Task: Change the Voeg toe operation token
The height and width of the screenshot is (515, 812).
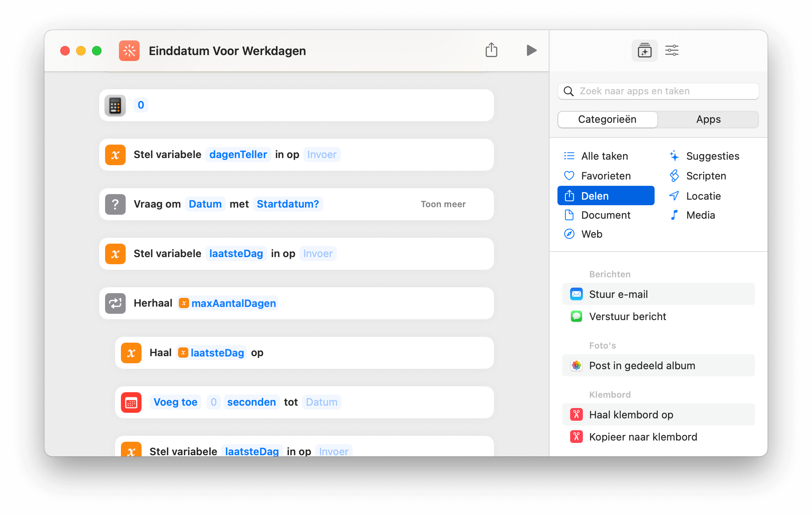Action: point(175,402)
